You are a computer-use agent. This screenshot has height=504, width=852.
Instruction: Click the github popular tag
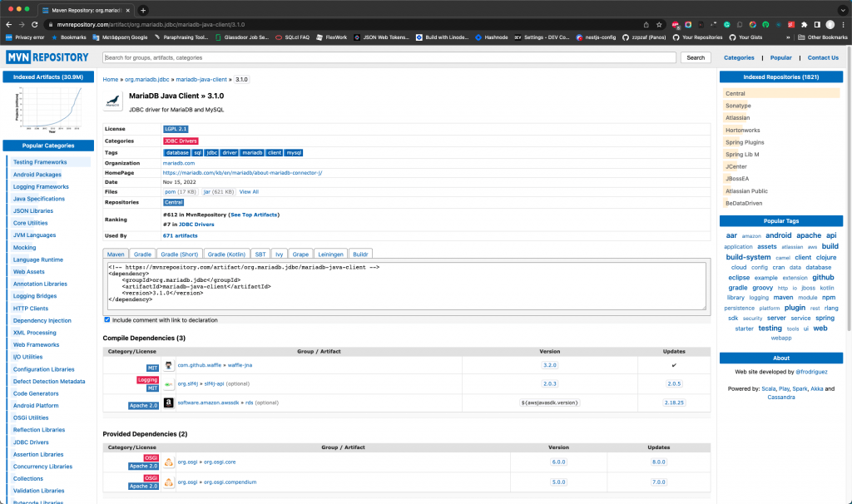[x=823, y=278]
